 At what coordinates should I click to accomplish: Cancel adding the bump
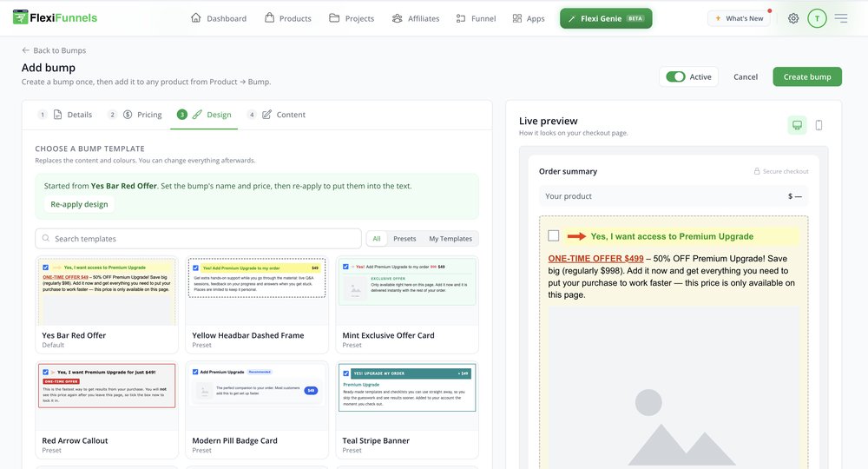point(745,77)
